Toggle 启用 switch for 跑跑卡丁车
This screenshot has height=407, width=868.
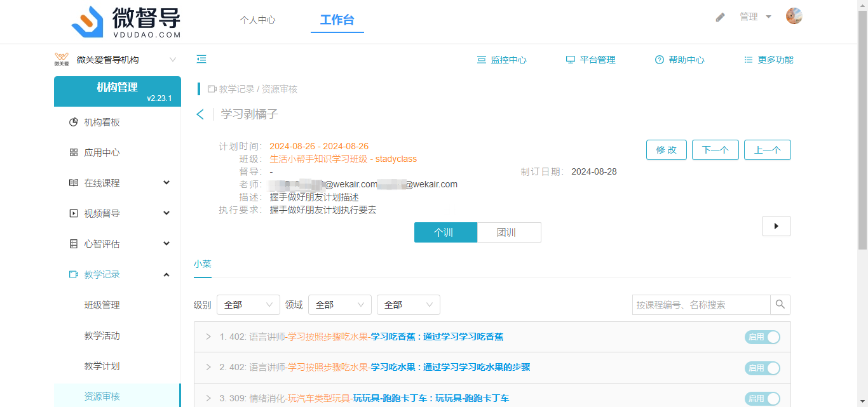[x=763, y=399]
